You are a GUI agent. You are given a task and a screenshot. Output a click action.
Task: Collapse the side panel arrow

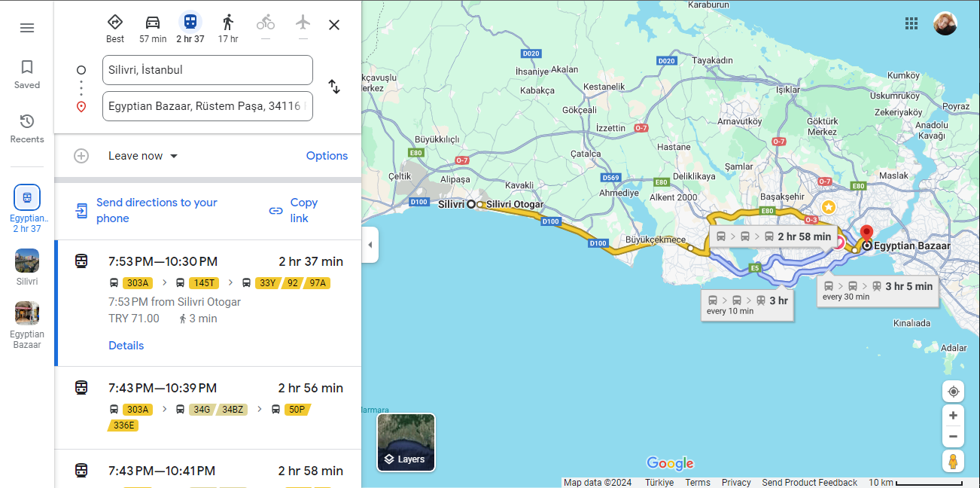pos(370,245)
